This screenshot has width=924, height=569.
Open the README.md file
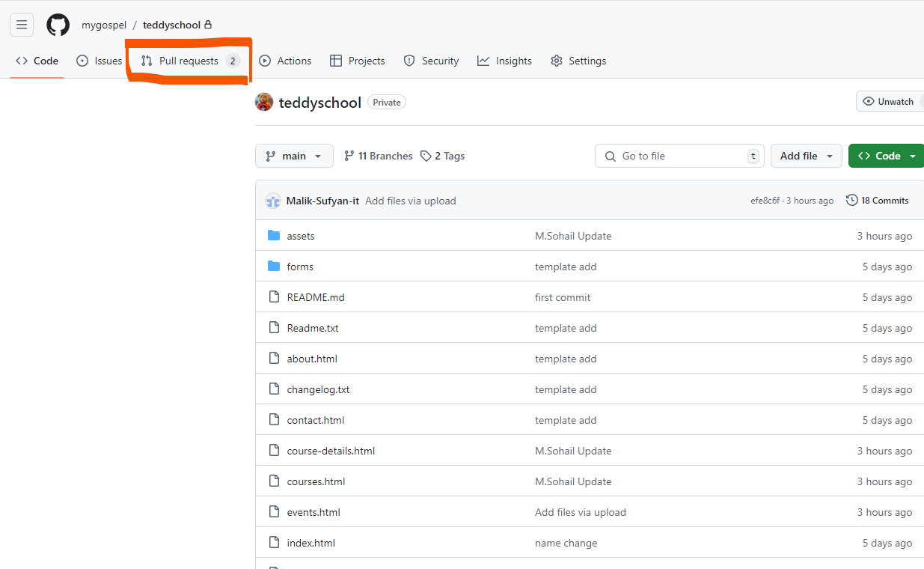[x=316, y=297]
